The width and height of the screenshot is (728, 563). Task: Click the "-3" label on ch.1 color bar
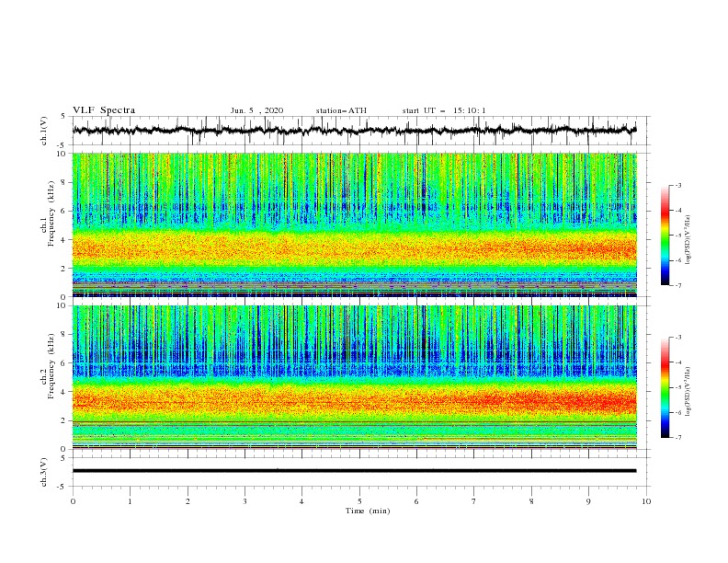(x=677, y=185)
